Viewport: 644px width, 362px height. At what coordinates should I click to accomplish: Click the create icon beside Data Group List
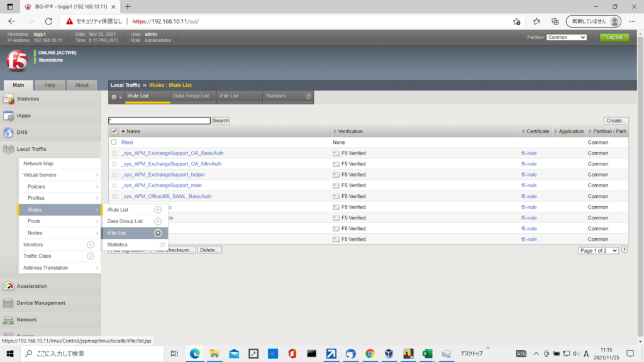[158, 221]
